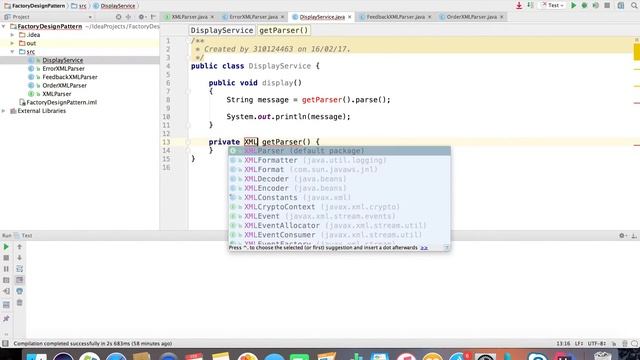The height and width of the screenshot is (360, 640).
Task: Choose XMLConstants completion suggestion
Action: point(339,198)
